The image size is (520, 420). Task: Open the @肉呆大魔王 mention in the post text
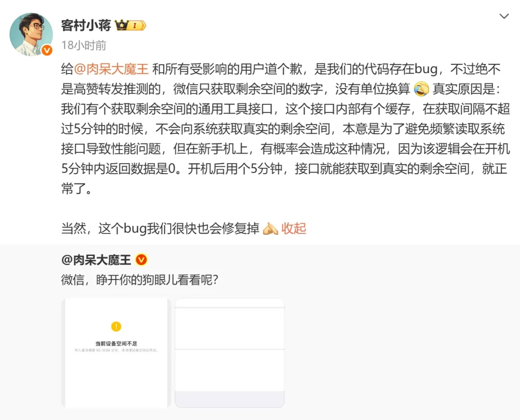click(111, 69)
